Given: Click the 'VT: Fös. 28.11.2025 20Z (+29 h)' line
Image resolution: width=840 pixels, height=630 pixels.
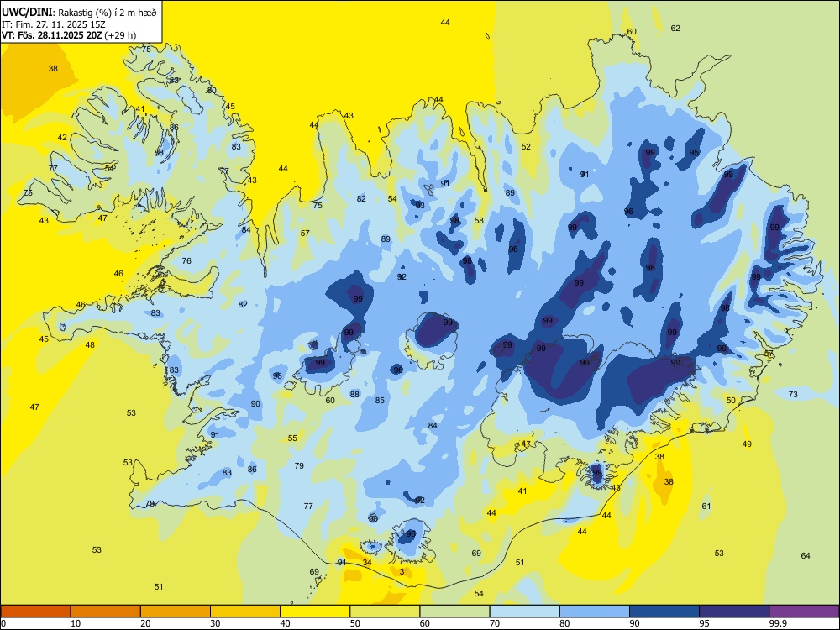Looking at the screenshot, I should [x=69, y=35].
